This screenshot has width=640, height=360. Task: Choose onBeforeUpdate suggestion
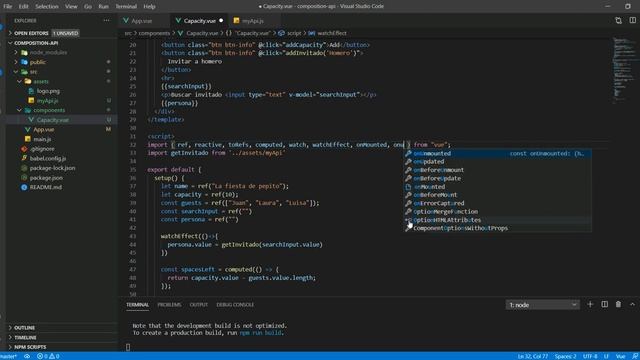(x=497, y=178)
